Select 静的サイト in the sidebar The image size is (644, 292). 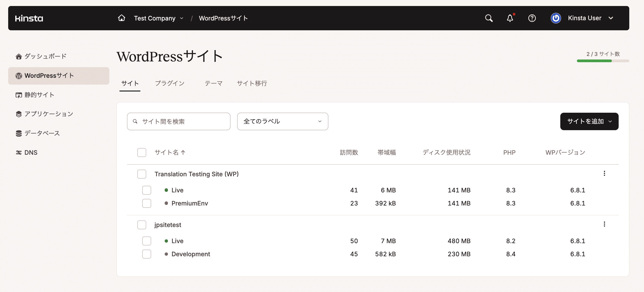39,95
